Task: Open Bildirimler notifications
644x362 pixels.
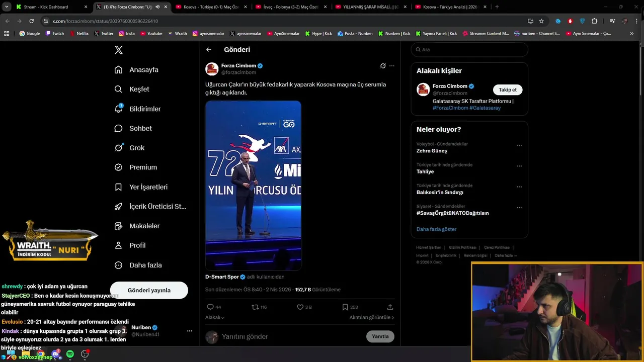Action: click(x=137, y=109)
